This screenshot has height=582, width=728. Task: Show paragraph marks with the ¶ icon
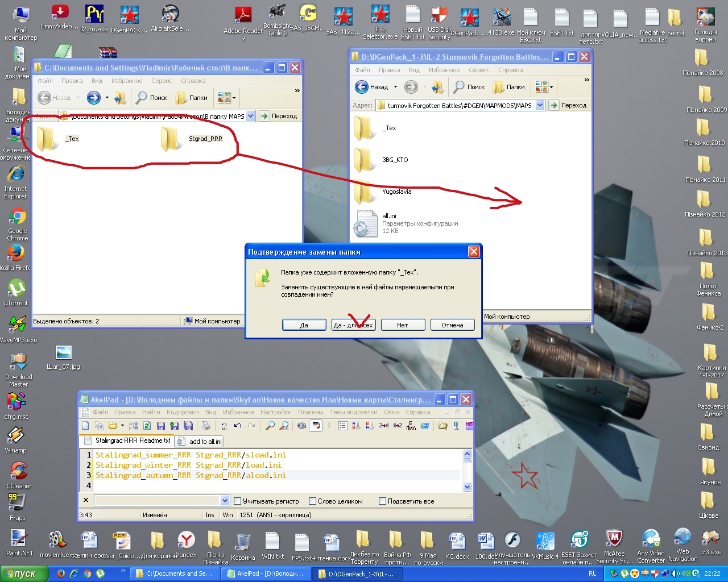click(x=456, y=426)
